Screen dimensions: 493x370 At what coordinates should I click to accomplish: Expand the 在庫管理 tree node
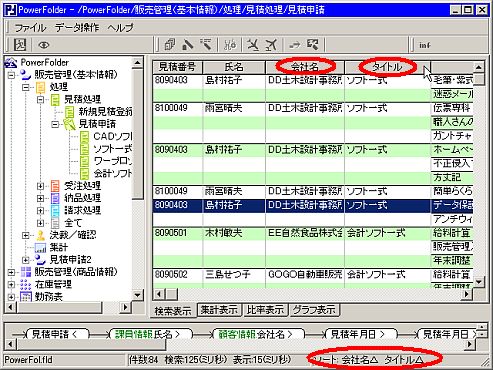click(11, 285)
